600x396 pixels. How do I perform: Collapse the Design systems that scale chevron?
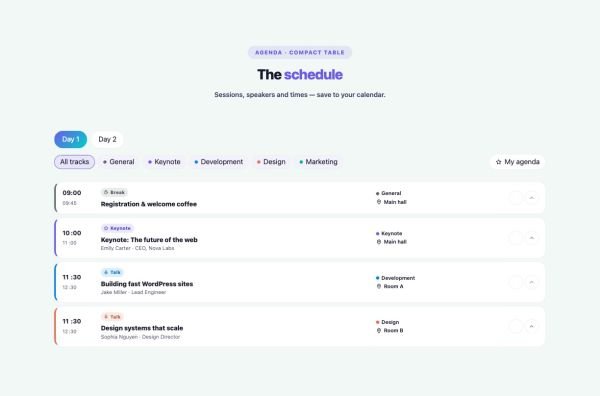(532, 326)
